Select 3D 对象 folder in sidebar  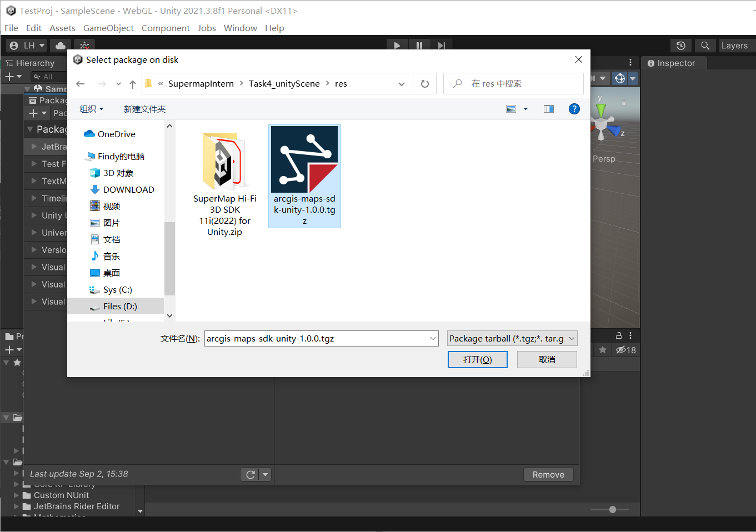[112, 173]
